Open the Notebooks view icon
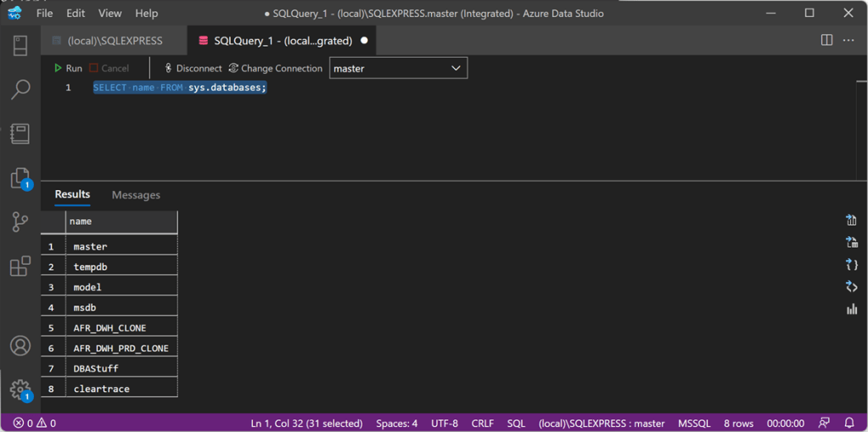This screenshot has width=868, height=432. click(x=20, y=133)
